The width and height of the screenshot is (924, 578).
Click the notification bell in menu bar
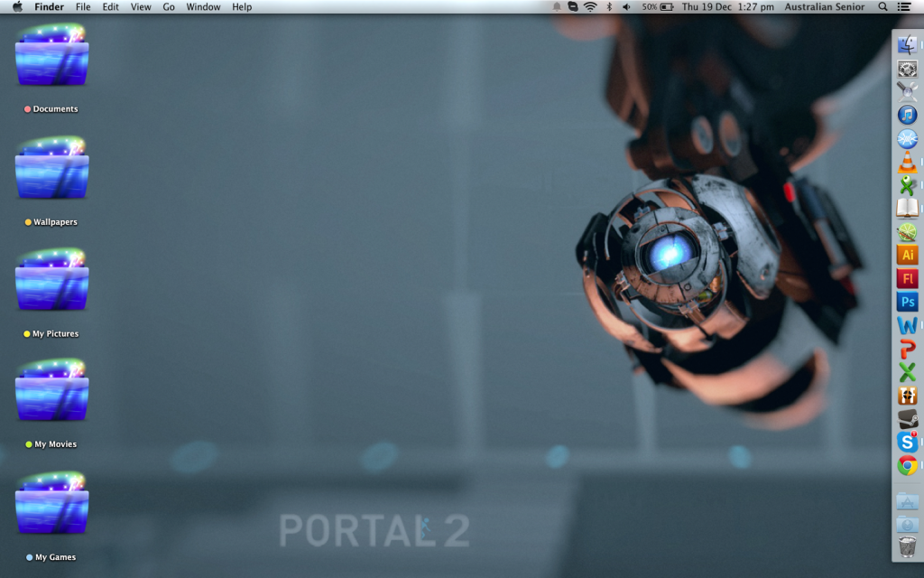(556, 7)
